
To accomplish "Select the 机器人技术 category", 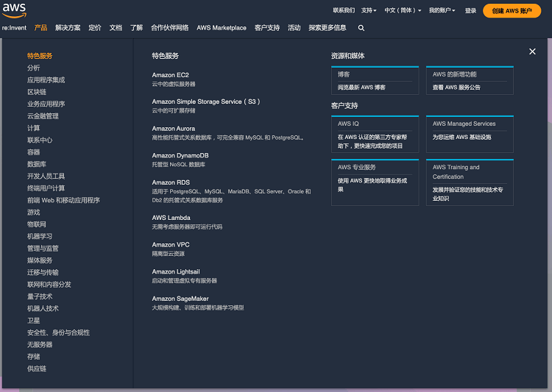I will 43,308.
